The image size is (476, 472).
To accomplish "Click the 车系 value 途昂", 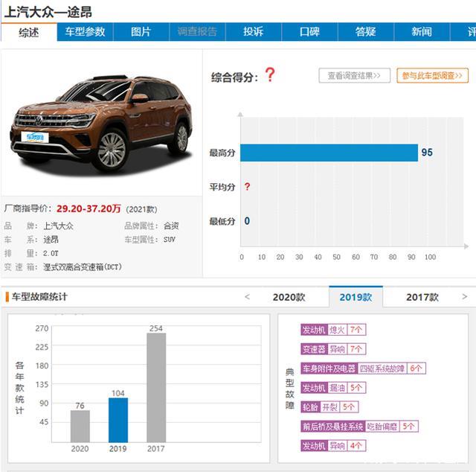I will pyautogui.click(x=51, y=240).
